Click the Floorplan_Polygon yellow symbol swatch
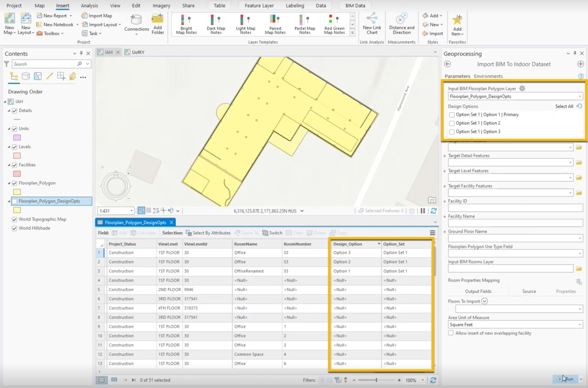588x388 pixels. coord(17,192)
